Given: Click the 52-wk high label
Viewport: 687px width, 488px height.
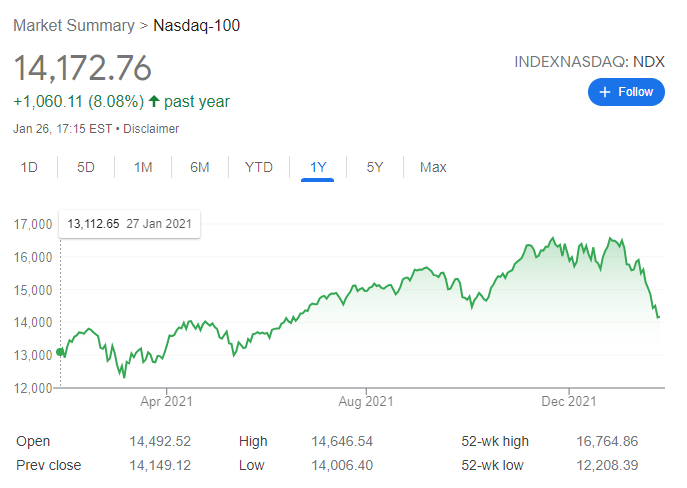Looking at the screenshot, I should 495,441.
